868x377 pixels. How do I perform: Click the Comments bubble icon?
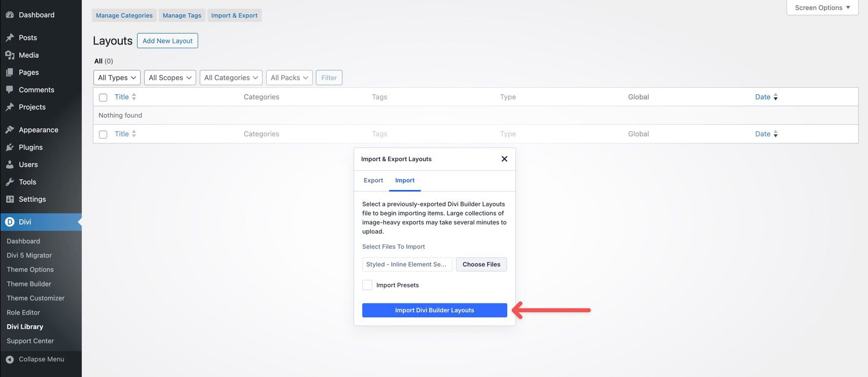point(10,90)
